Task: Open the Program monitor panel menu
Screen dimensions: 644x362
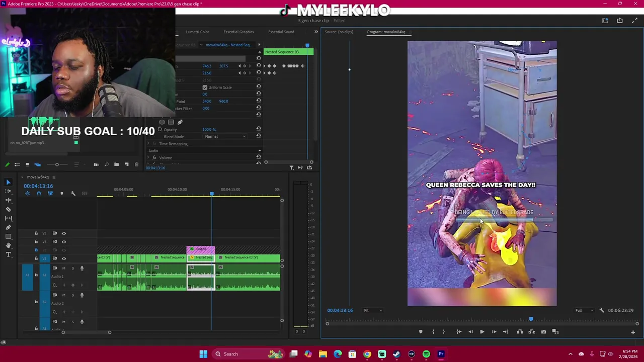Action: pos(410,32)
